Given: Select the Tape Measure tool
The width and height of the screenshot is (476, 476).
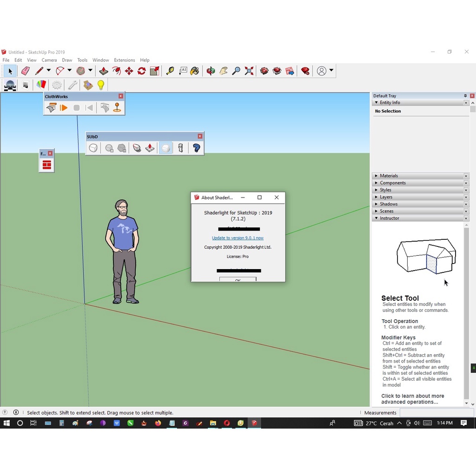Looking at the screenshot, I should [170, 71].
